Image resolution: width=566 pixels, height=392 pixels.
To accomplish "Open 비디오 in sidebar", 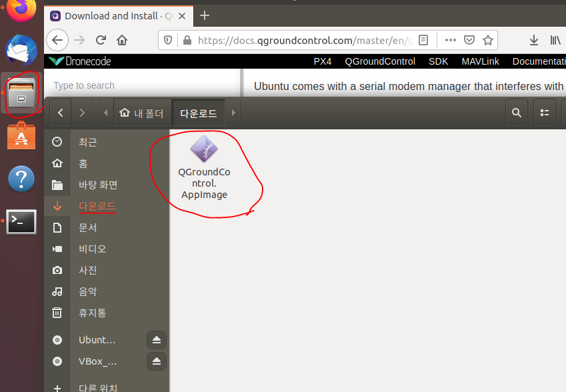I will 107,249.
